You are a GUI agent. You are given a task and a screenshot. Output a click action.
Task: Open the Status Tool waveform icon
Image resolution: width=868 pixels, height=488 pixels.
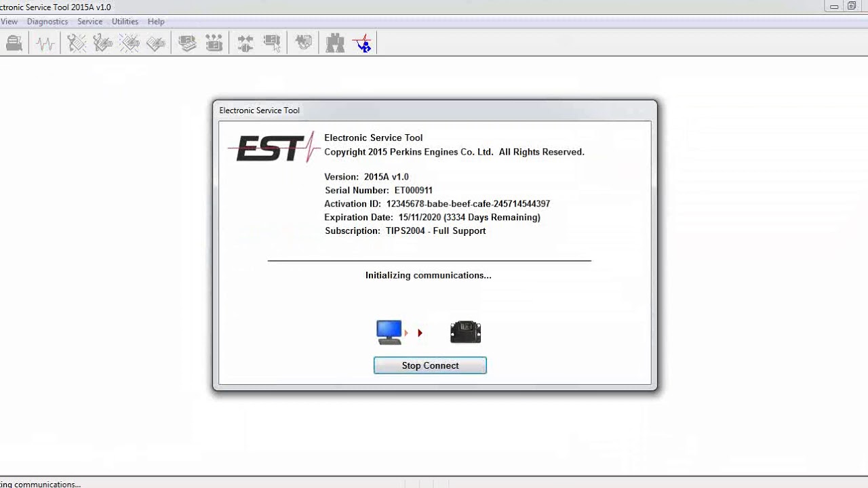pos(45,44)
